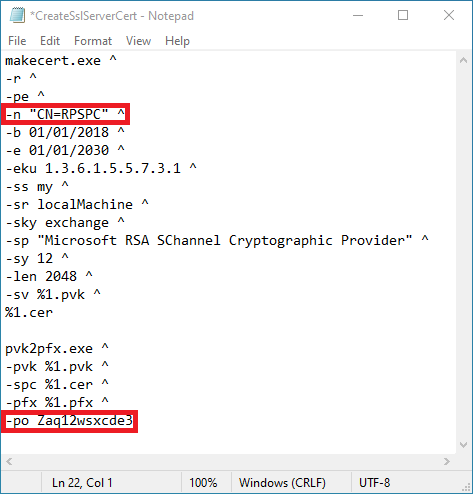Click the pvk2pfx.exe line of text
This screenshot has height=494, width=473.
coord(57,349)
